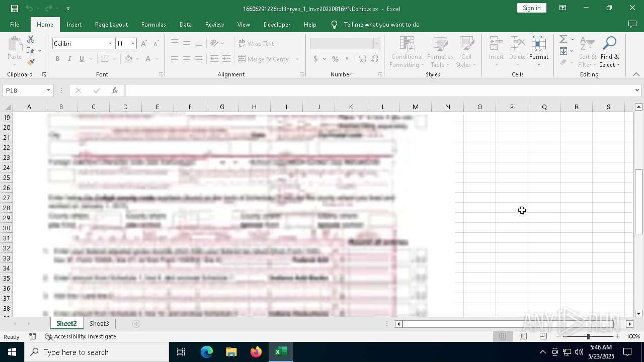Viewport: 644px width, 362px height.
Task: Click the Sign in button
Action: (531, 8)
